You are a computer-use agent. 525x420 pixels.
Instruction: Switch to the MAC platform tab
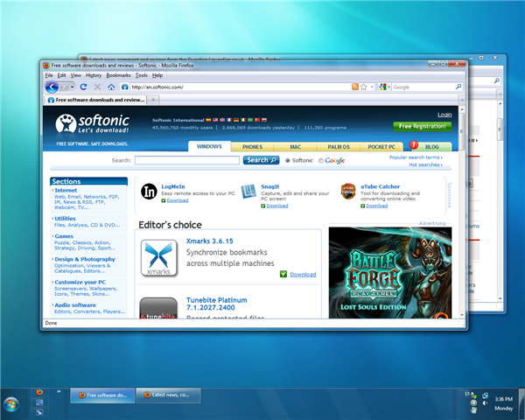(x=296, y=147)
